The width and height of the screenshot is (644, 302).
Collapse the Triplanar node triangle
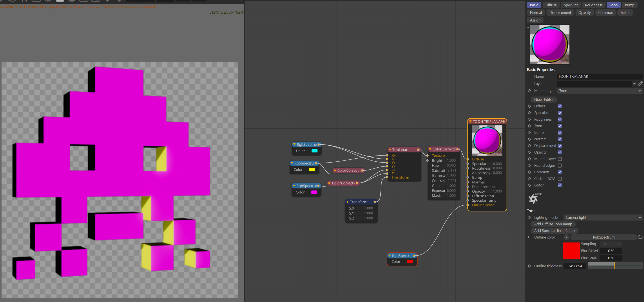point(390,150)
